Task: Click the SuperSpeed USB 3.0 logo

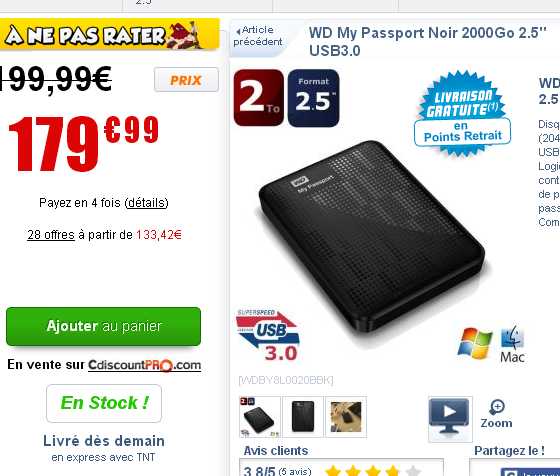Action: [267, 335]
